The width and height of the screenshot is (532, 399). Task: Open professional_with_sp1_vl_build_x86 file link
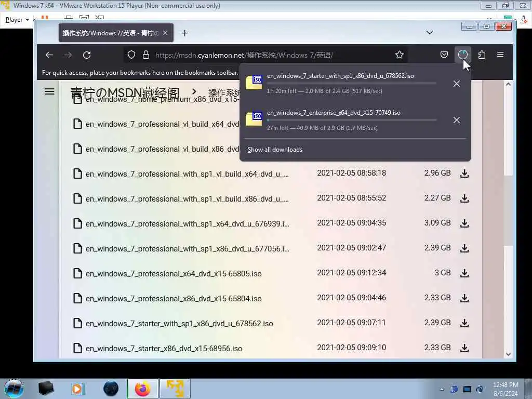point(187,199)
